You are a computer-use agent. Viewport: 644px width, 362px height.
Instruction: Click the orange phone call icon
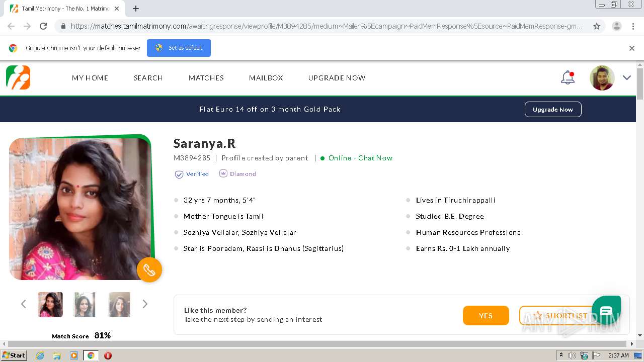tap(149, 270)
